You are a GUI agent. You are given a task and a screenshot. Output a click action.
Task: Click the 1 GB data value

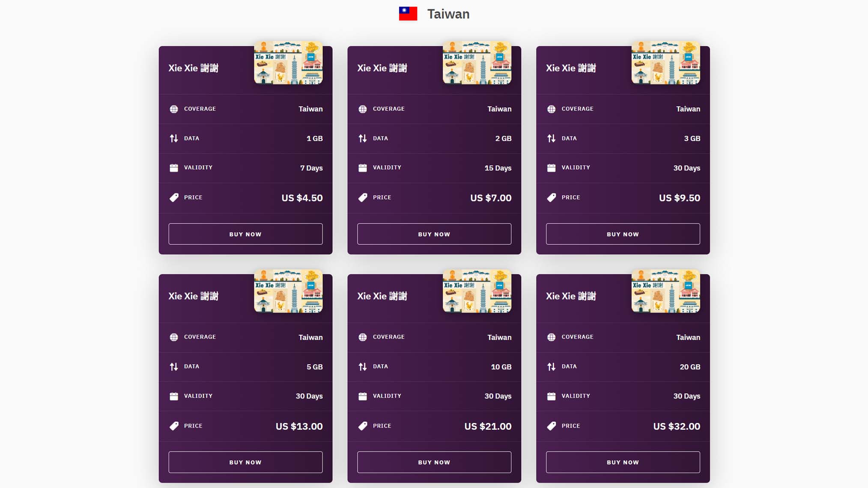315,139
